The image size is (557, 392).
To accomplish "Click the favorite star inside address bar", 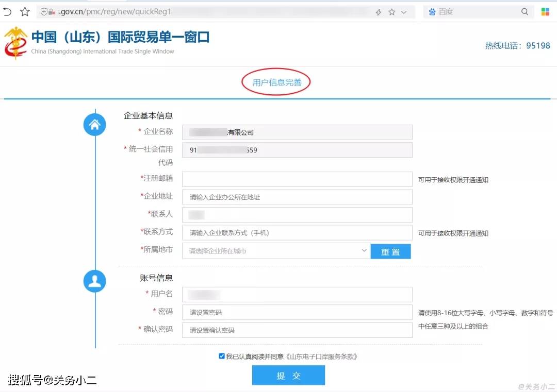I will tap(392, 12).
